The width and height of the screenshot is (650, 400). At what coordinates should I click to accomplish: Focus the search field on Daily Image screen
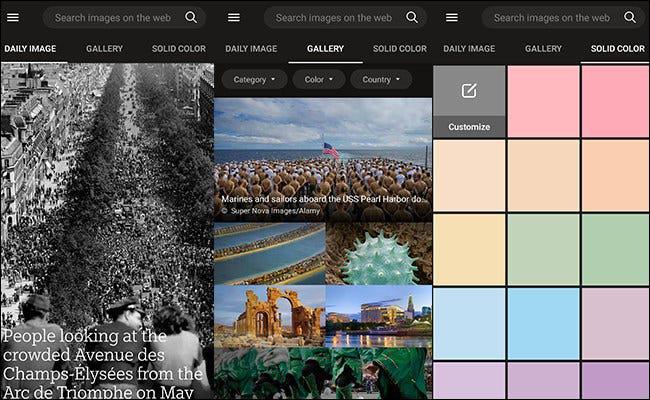click(x=124, y=17)
